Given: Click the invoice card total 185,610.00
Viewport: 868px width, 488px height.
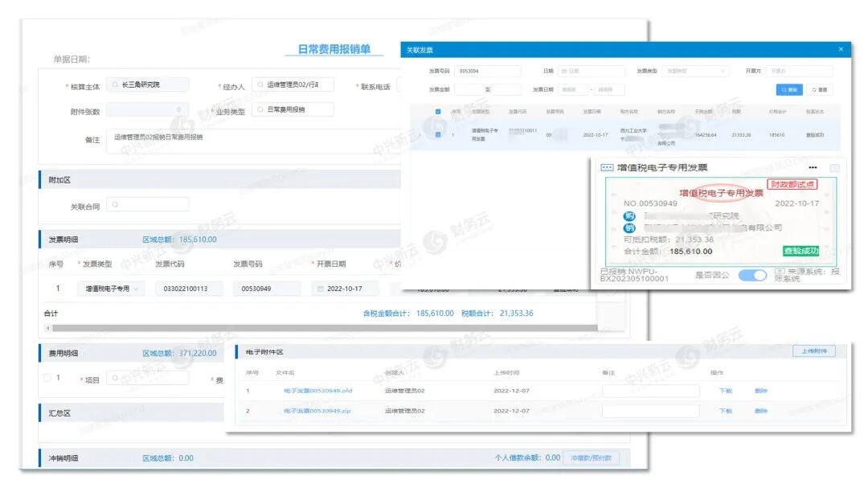Looking at the screenshot, I should [x=691, y=252].
